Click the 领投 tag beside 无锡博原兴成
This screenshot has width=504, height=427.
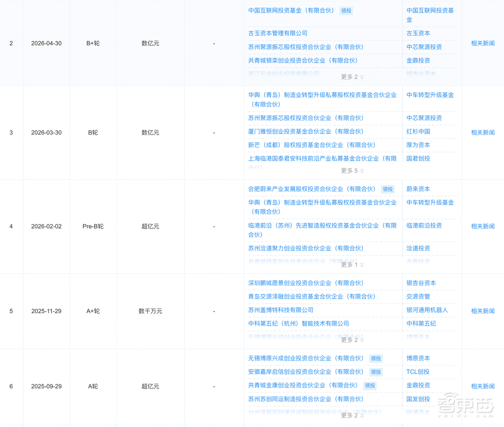pos(376,359)
